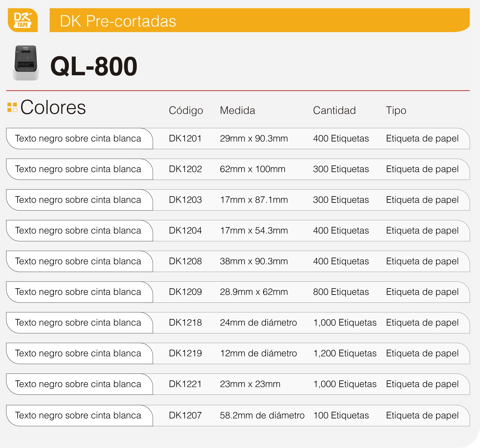Click 1,000 Etiquetas in DK1218 row
480x448 pixels.
(345, 323)
